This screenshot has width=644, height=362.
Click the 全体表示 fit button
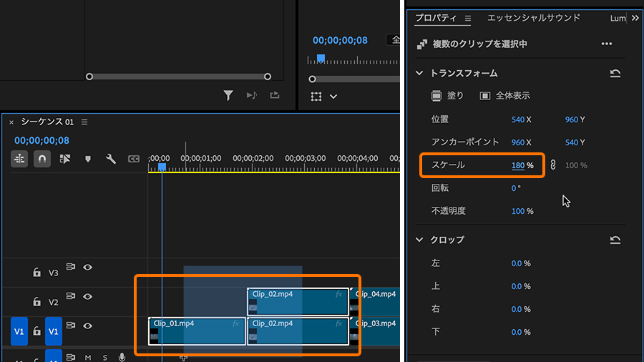[504, 96]
